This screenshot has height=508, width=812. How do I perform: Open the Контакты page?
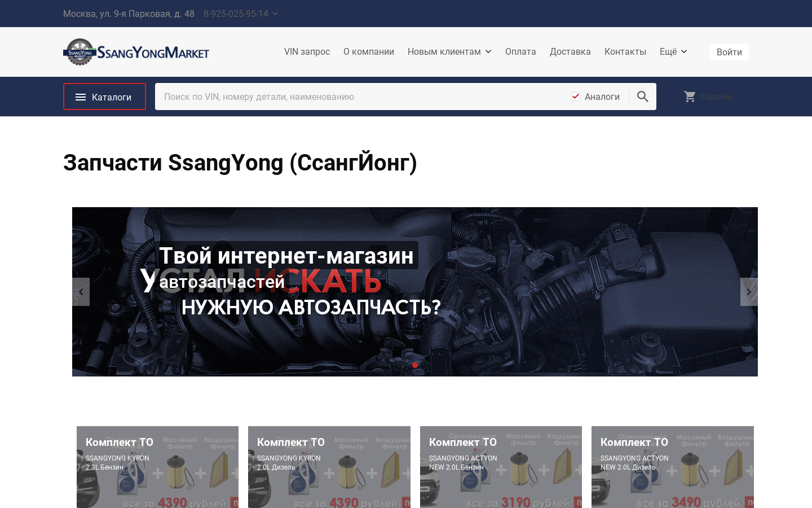[625, 51]
